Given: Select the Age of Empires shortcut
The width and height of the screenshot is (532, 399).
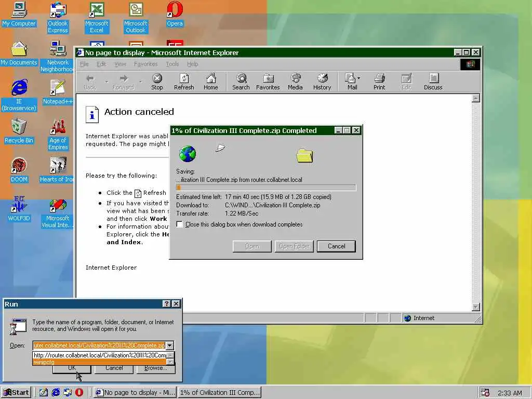Looking at the screenshot, I should [58, 135].
